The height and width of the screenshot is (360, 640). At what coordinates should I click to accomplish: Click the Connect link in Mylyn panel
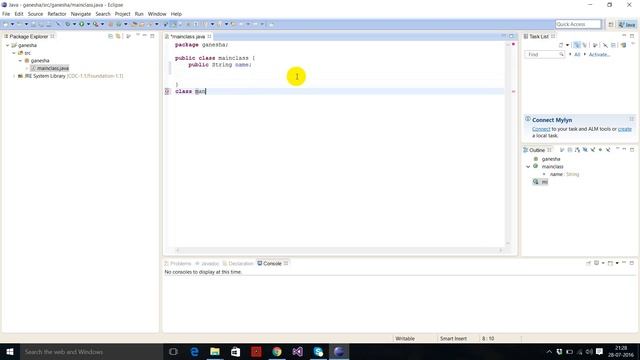point(541,129)
